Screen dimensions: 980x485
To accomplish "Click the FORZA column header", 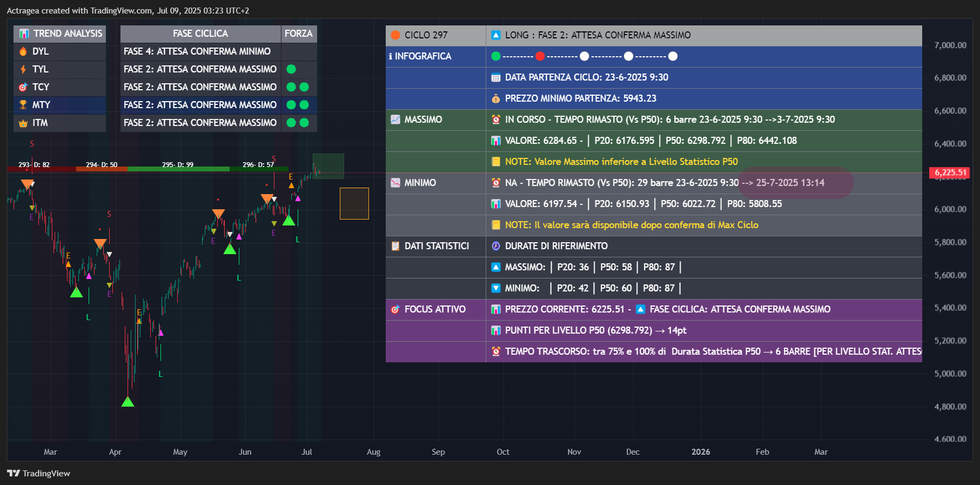I will click(299, 34).
